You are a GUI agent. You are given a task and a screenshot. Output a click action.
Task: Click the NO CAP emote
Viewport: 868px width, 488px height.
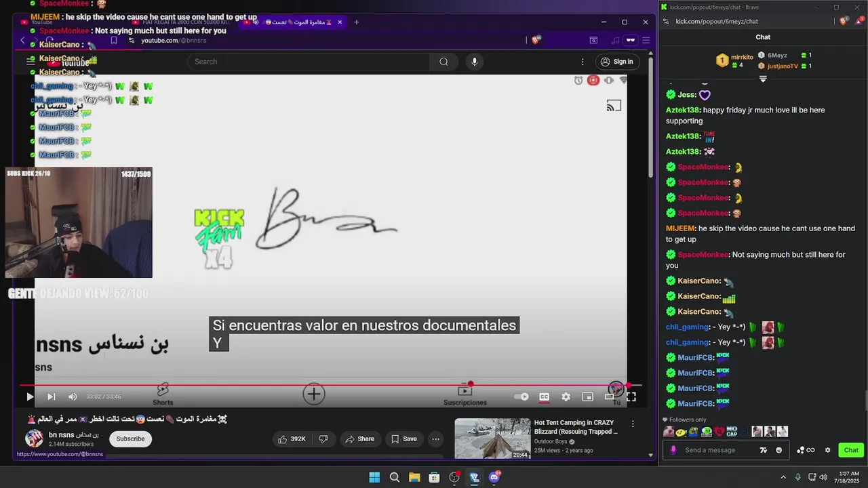(732, 431)
